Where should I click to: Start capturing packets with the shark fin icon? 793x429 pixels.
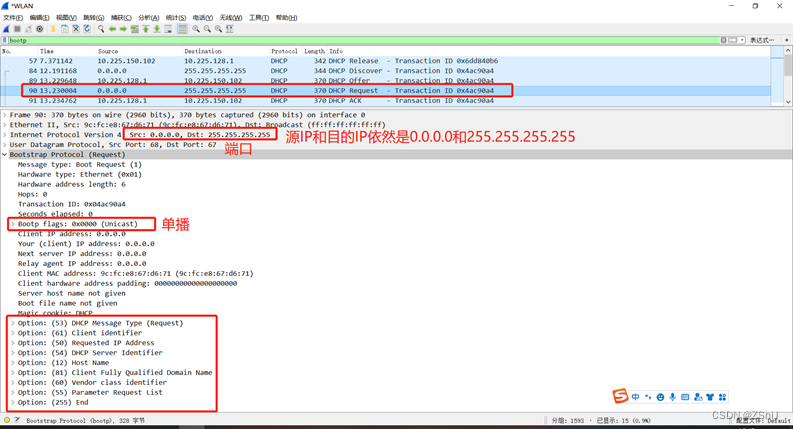(x=6, y=29)
